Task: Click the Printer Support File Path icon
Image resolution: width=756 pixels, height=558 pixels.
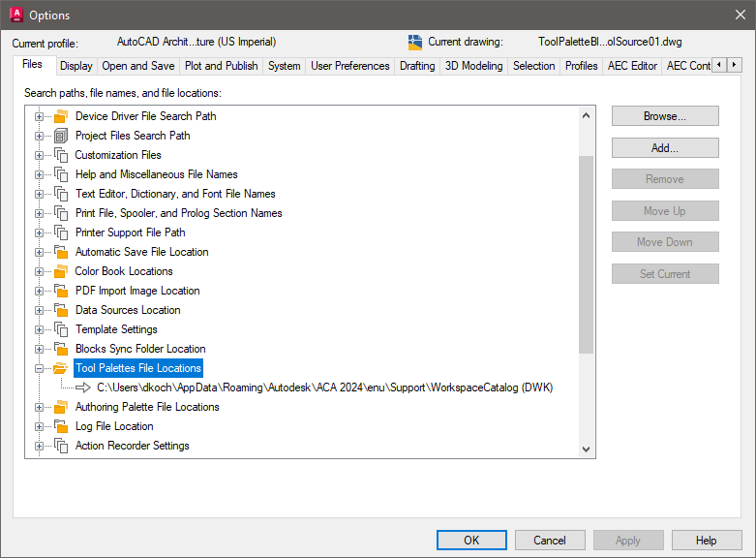Action: 61,232
